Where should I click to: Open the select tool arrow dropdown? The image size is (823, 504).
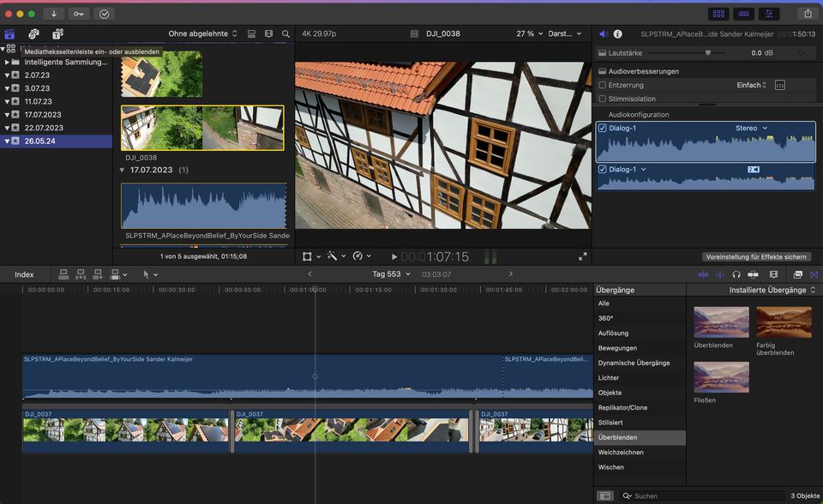coord(150,274)
